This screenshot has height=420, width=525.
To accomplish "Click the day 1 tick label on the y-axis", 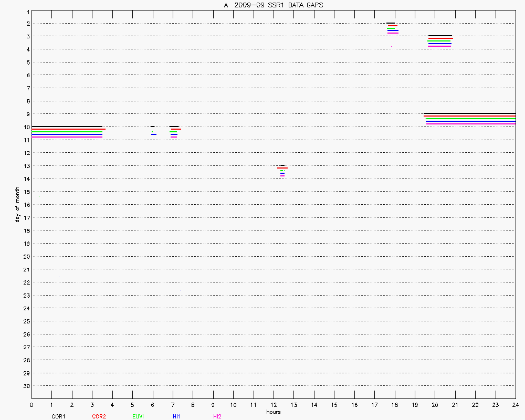I will point(27,11).
